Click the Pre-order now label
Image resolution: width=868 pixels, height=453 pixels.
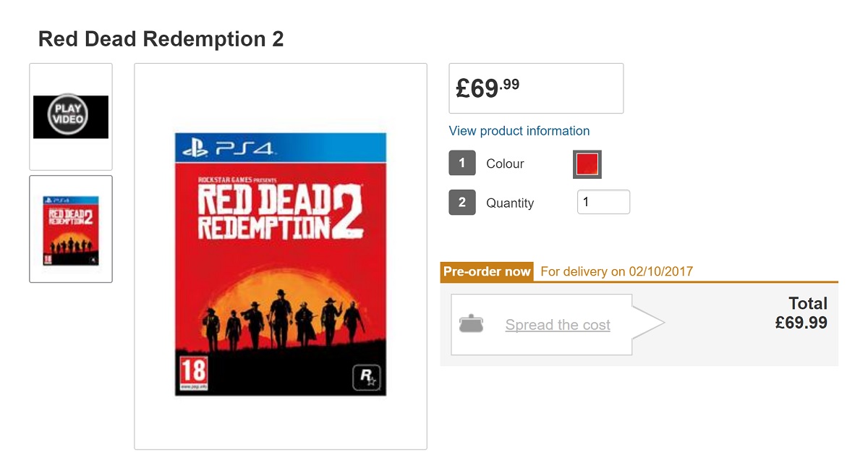point(487,272)
